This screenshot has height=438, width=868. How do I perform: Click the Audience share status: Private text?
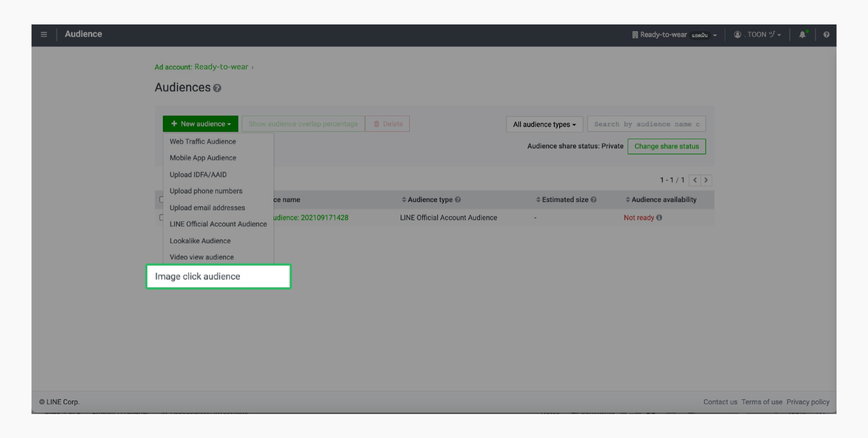[x=575, y=146]
